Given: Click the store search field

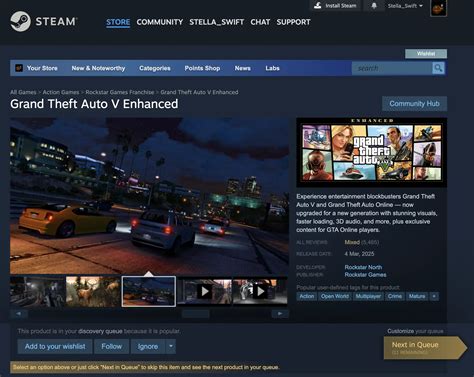Looking at the screenshot, I should [x=392, y=68].
